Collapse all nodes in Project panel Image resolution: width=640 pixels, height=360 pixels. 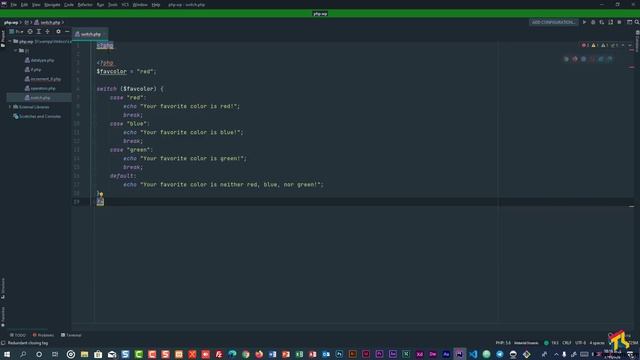point(47,31)
